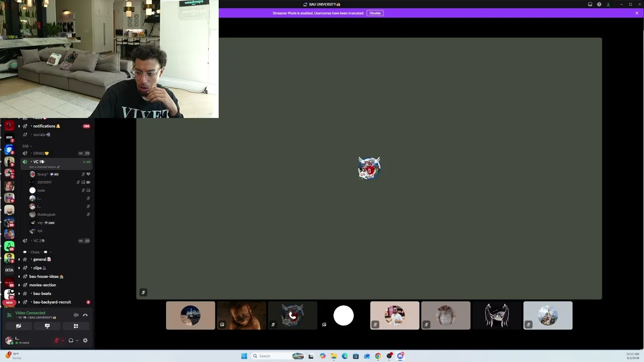Join the VC 2 voice channel
This screenshot has height=362, width=644.
coord(55,241)
